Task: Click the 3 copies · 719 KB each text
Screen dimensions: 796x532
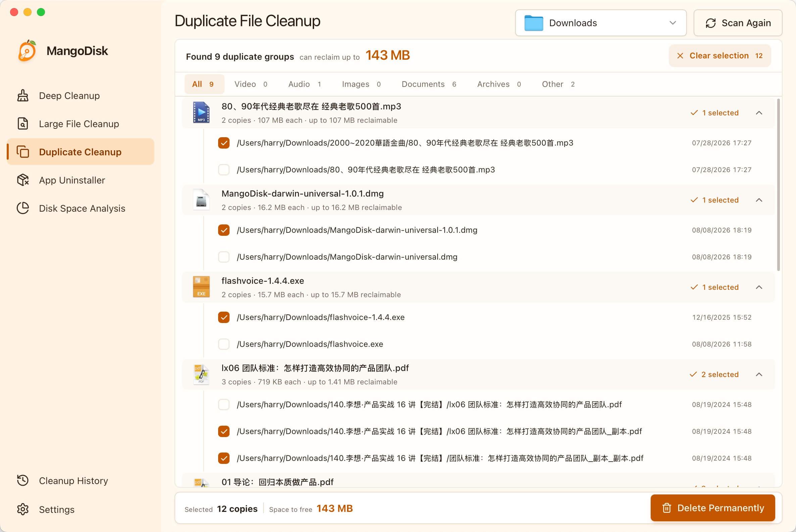Action: pos(261,382)
